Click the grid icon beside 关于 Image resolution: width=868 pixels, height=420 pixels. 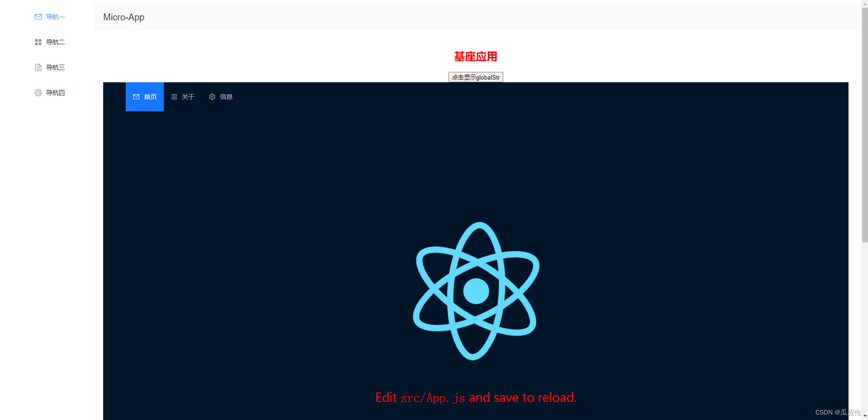pyautogui.click(x=174, y=97)
